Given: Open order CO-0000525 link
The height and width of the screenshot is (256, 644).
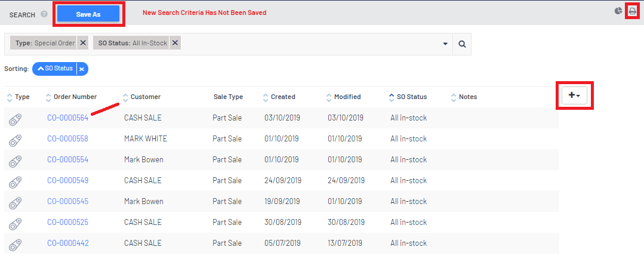Looking at the screenshot, I should pos(67,223).
